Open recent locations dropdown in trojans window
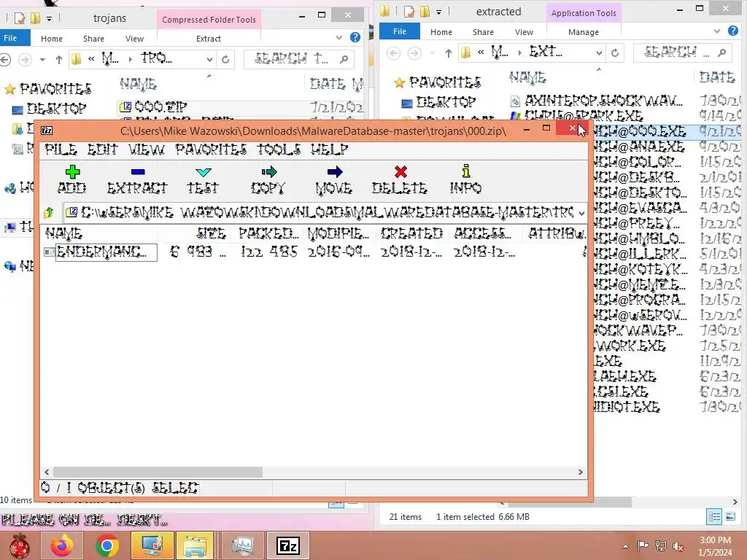The width and height of the screenshot is (747, 560). pyautogui.click(x=42, y=60)
